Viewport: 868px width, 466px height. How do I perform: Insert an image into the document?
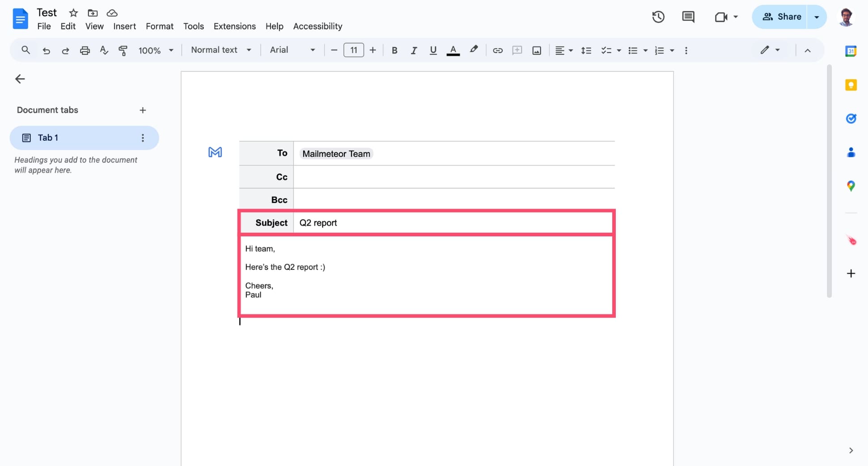click(536, 50)
